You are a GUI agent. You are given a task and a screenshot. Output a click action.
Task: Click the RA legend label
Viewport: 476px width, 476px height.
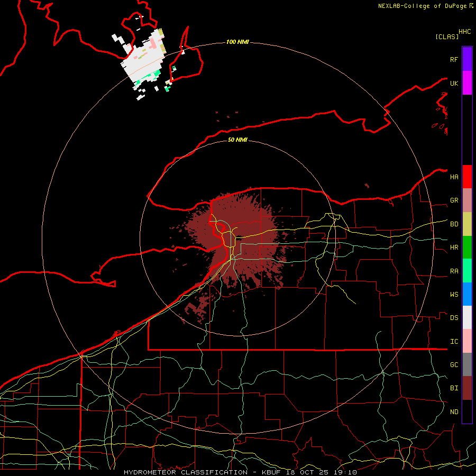tap(454, 271)
